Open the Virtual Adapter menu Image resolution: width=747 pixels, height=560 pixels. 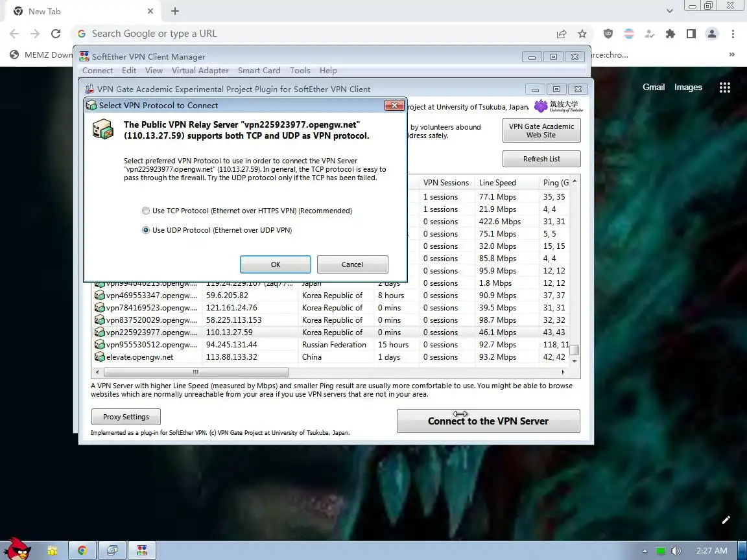200,71
